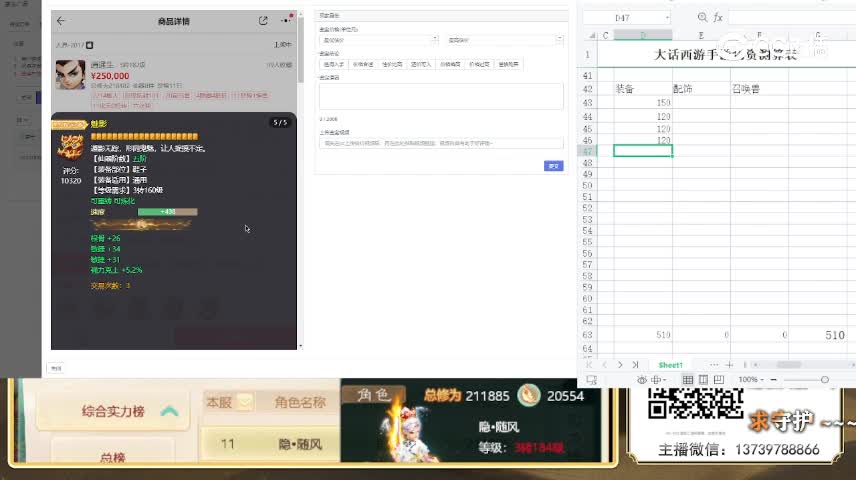Screen dimensions: 856x480
Task: Click the green +430 progress bar
Action: click(x=167, y=212)
